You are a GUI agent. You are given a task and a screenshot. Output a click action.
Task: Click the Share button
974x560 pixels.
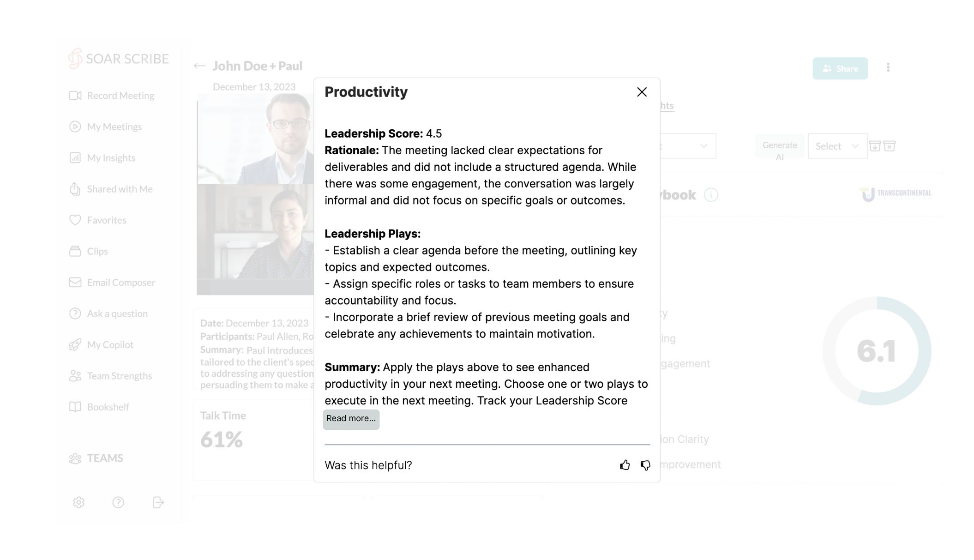pyautogui.click(x=840, y=68)
